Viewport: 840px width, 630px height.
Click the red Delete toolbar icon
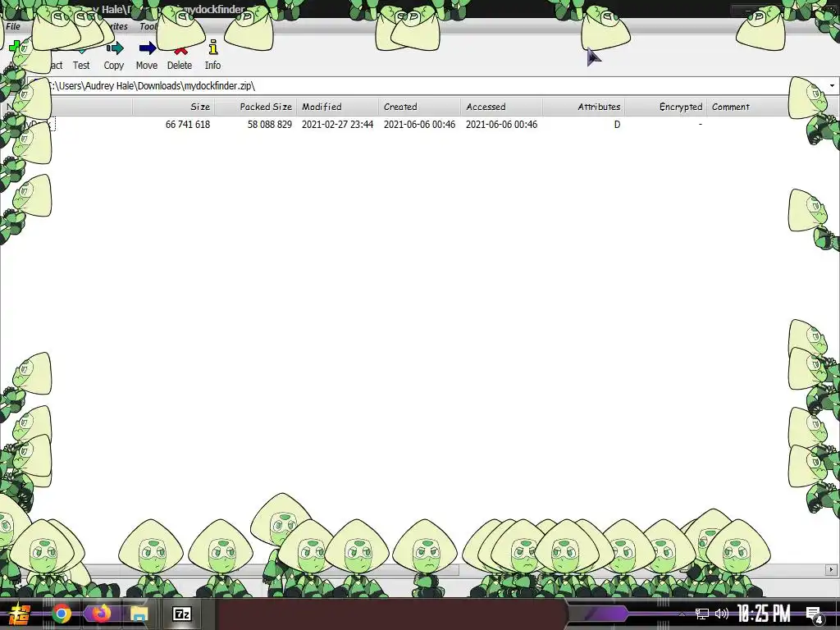180,50
